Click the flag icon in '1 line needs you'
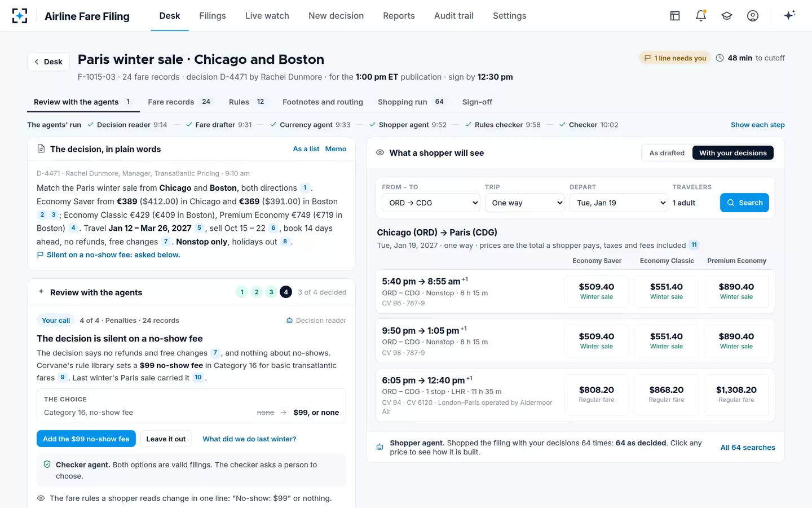Viewport: 812px width, 508px height. [x=647, y=58]
